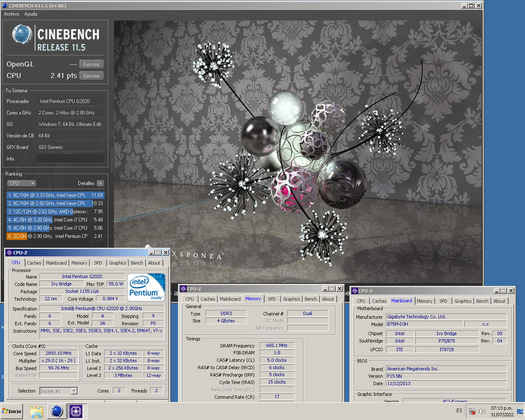Open the Socket #1 selection dropdown
The height and width of the screenshot is (420, 525).
click(x=58, y=391)
